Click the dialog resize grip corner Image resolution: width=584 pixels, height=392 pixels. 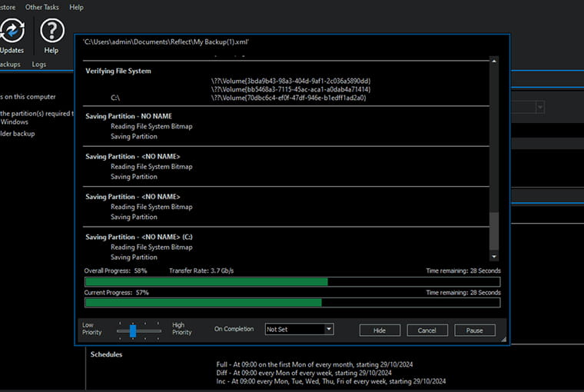pyautogui.click(x=503, y=338)
